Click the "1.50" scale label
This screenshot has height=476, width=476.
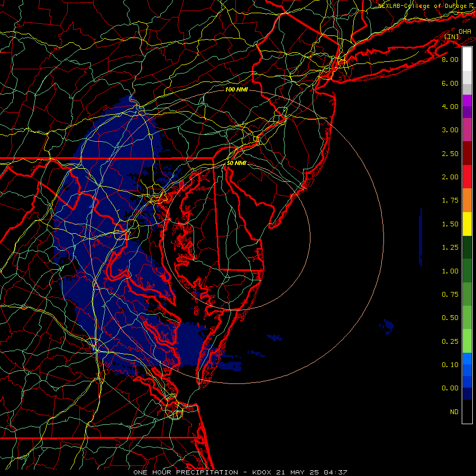pyautogui.click(x=450, y=224)
